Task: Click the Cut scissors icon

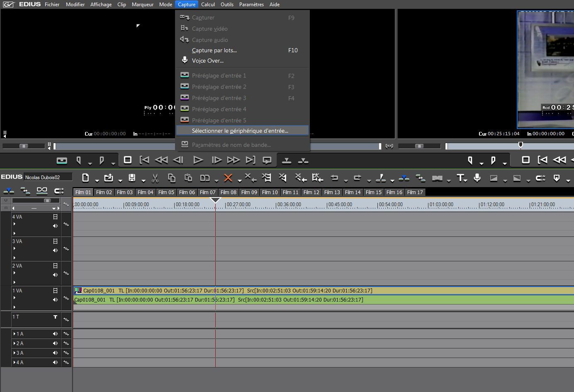Action: point(155,178)
